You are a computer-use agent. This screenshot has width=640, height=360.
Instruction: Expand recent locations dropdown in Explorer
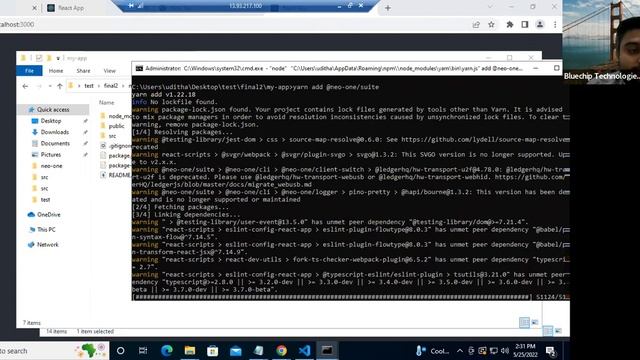click(50, 86)
